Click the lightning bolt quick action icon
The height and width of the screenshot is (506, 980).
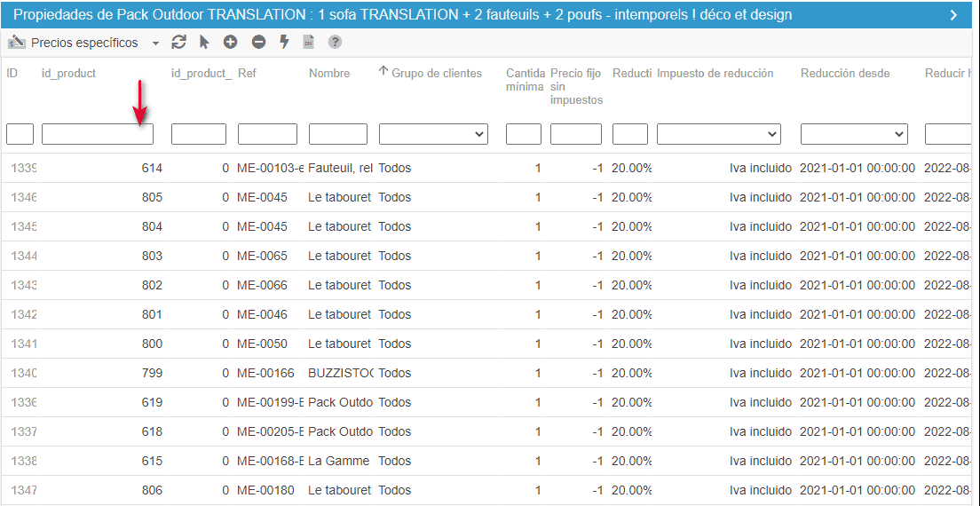click(284, 42)
